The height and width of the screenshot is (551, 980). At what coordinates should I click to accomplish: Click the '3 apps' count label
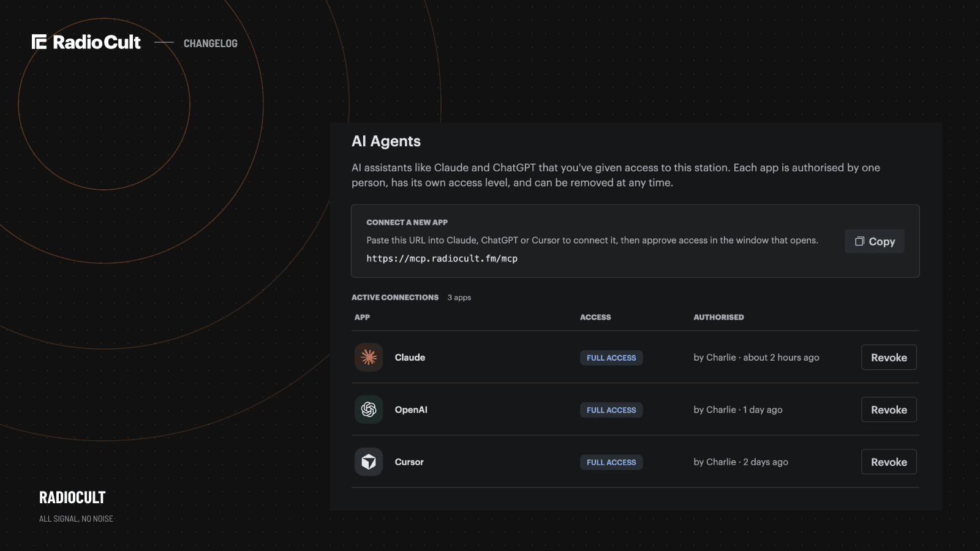click(459, 298)
